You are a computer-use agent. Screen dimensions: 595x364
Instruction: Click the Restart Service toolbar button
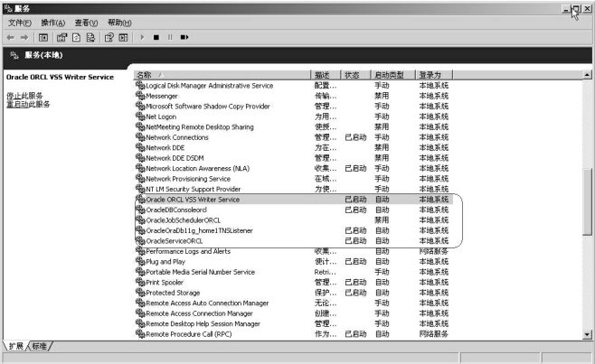(184, 37)
